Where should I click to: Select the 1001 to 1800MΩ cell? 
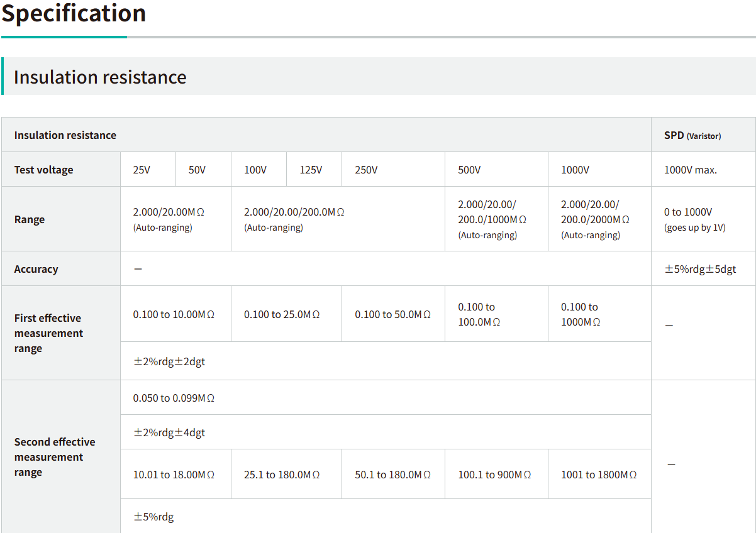(x=599, y=475)
